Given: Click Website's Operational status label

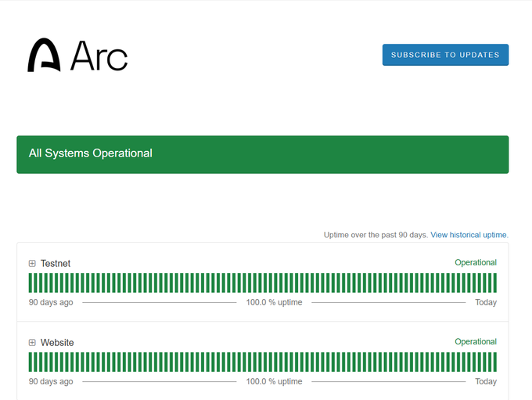Looking at the screenshot, I should click(x=476, y=341).
